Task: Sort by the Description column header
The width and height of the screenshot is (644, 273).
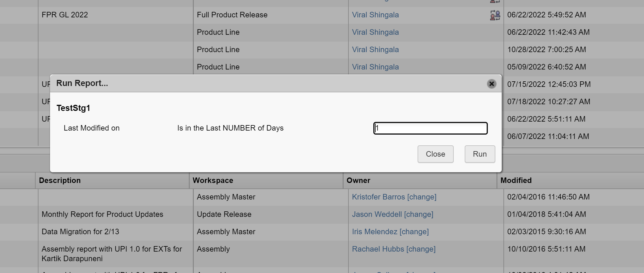Action: (60, 181)
